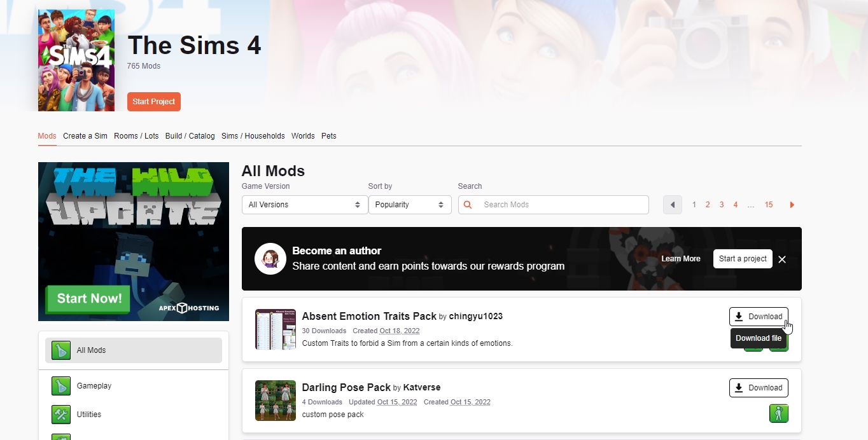Switch to the Pets tab
This screenshot has width=868, height=440.
click(329, 136)
